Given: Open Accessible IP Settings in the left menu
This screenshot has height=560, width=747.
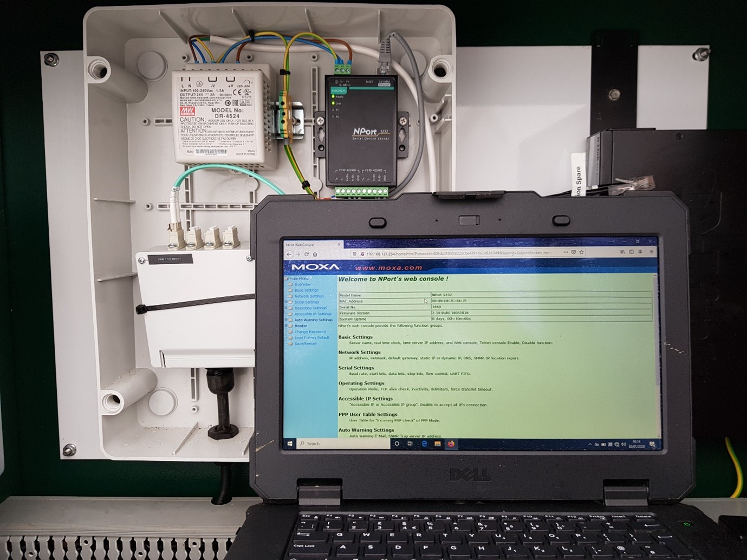Looking at the screenshot, I should [313, 314].
